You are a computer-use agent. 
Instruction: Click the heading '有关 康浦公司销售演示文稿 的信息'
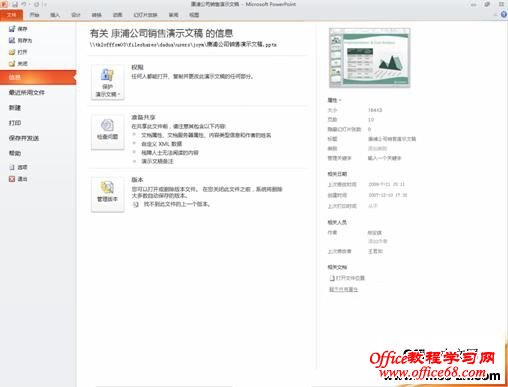tap(161, 33)
